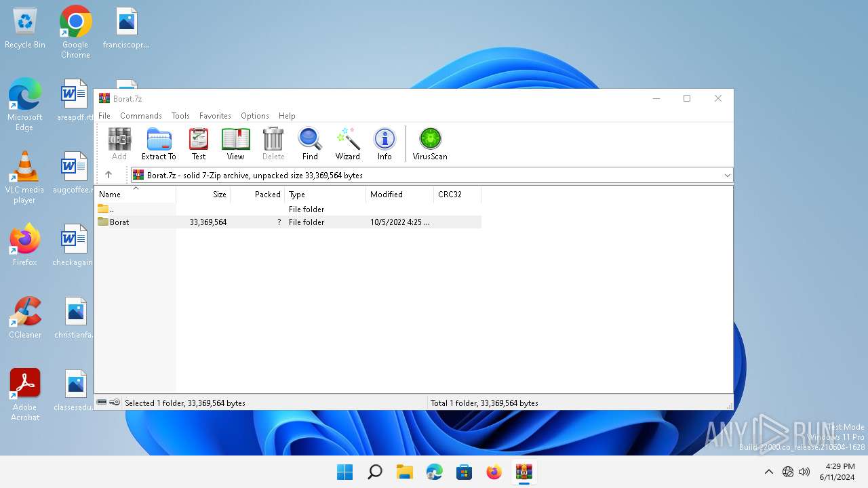Viewport: 868px width, 488px height.
Task: Open the Commands menu
Action: (x=141, y=116)
